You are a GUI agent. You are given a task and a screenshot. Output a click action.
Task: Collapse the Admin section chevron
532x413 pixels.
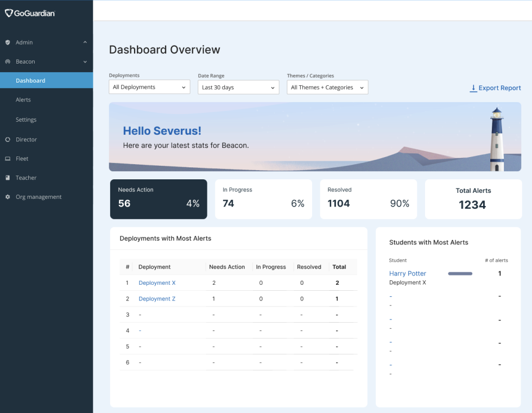pyautogui.click(x=85, y=42)
